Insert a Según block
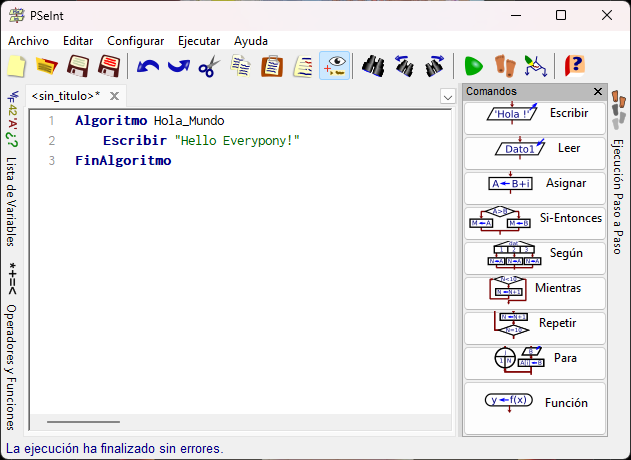Image resolution: width=631 pixels, height=460 pixels. 535,258
